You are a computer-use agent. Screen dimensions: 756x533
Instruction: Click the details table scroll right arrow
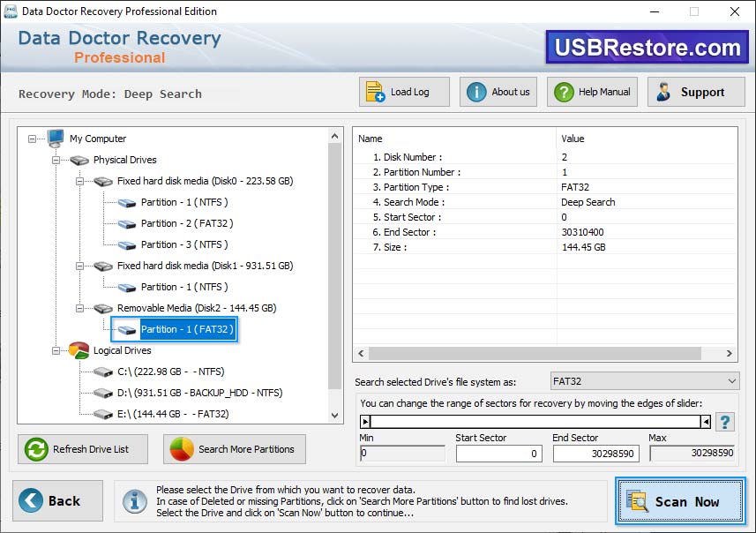coord(729,353)
